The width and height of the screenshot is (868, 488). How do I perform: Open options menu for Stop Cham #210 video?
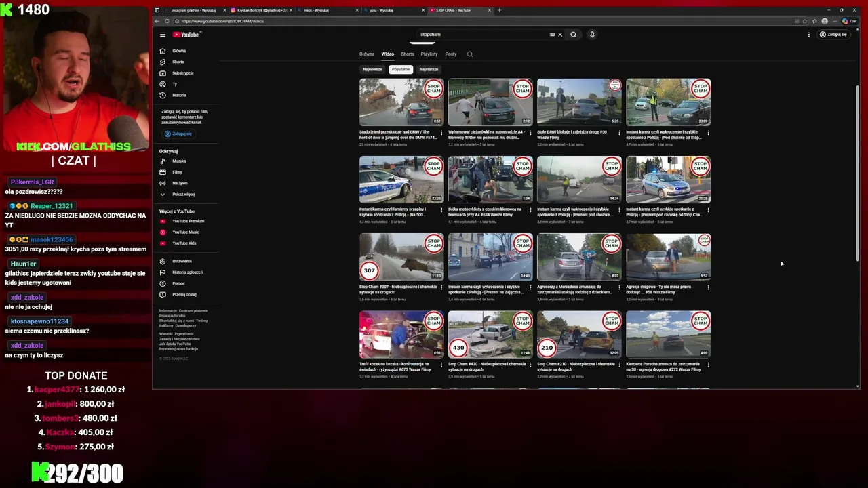[x=619, y=365]
